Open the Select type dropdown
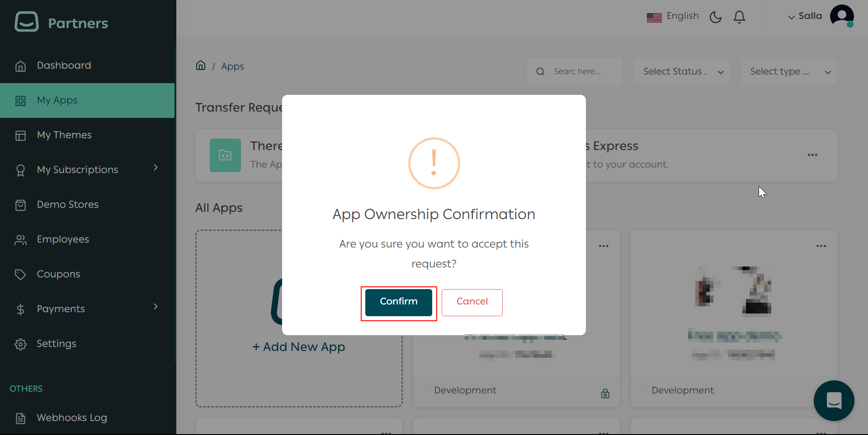The height and width of the screenshot is (435, 868). (788, 71)
